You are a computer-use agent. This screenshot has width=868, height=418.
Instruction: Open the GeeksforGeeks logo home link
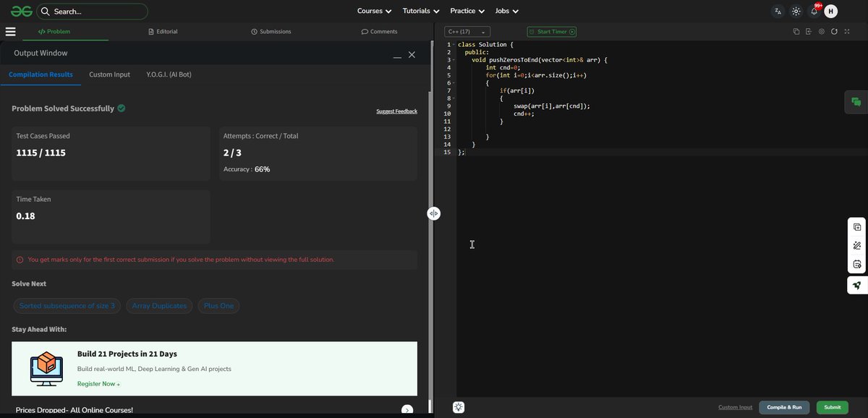tap(20, 11)
